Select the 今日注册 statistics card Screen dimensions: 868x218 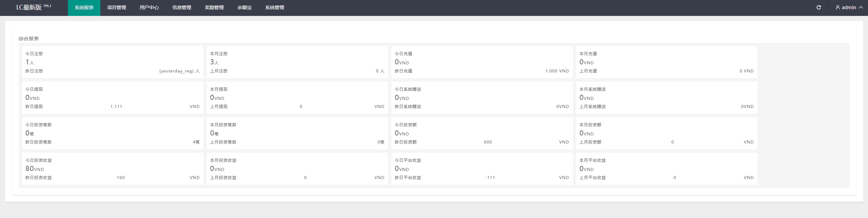tap(113, 62)
